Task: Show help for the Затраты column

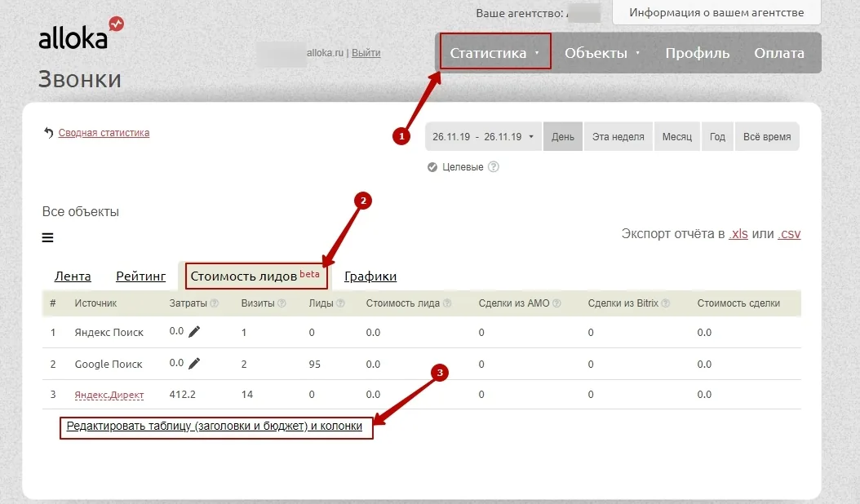Action: [215, 303]
